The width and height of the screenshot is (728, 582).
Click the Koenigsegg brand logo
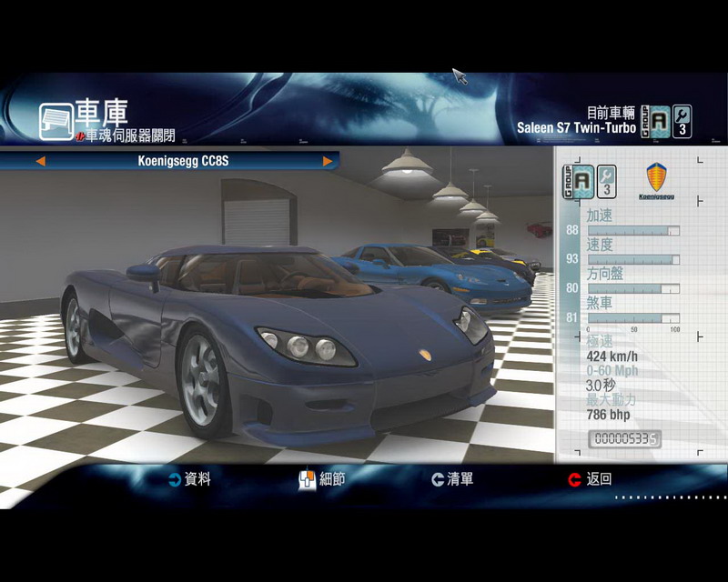point(655,179)
